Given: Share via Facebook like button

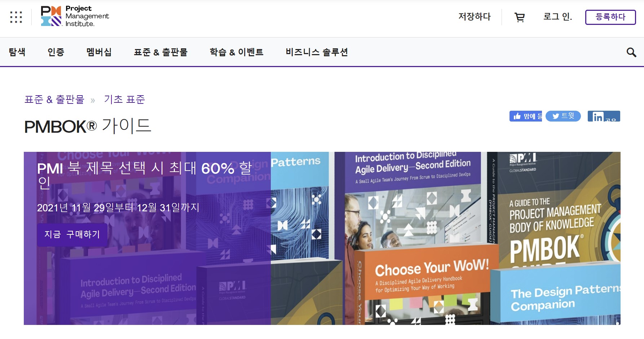Looking at the screenshot, I should [x=525, y=116].
